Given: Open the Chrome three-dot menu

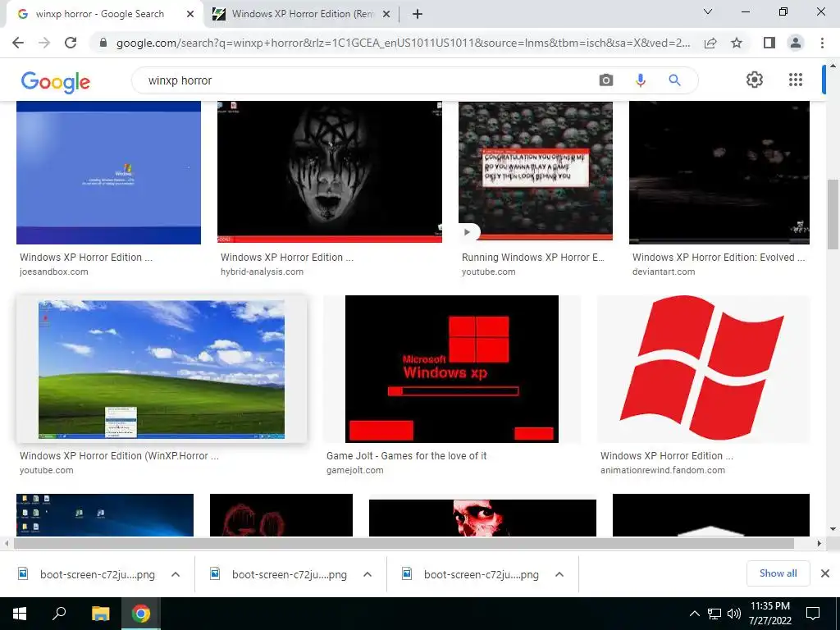Looking at the screenshot, I should 822,43.
